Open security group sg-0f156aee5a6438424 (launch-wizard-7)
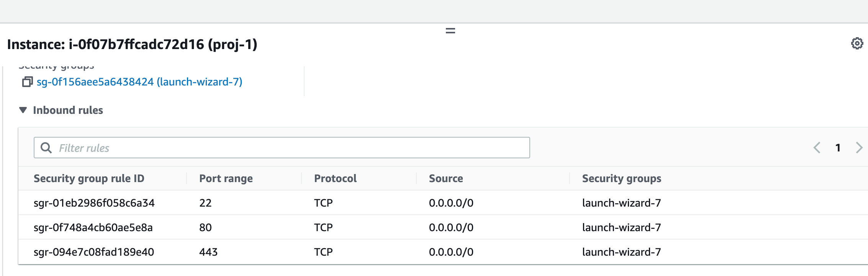 point(139,82)
